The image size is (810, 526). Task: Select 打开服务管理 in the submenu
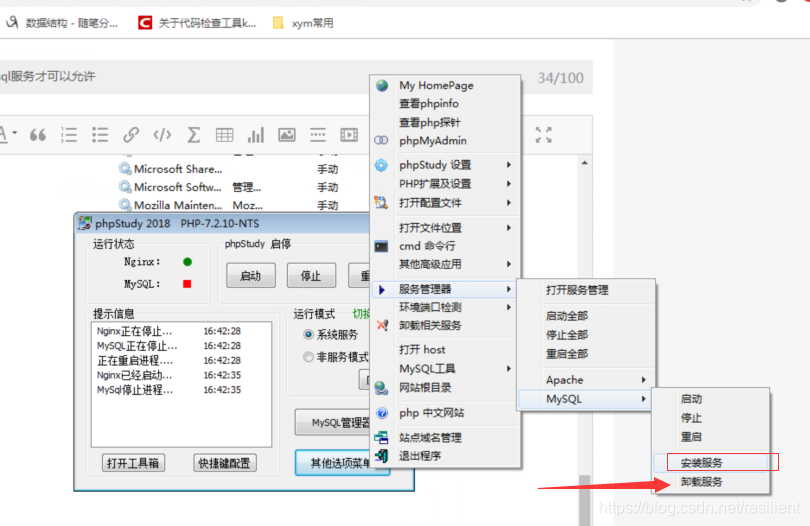pos(577,290)
